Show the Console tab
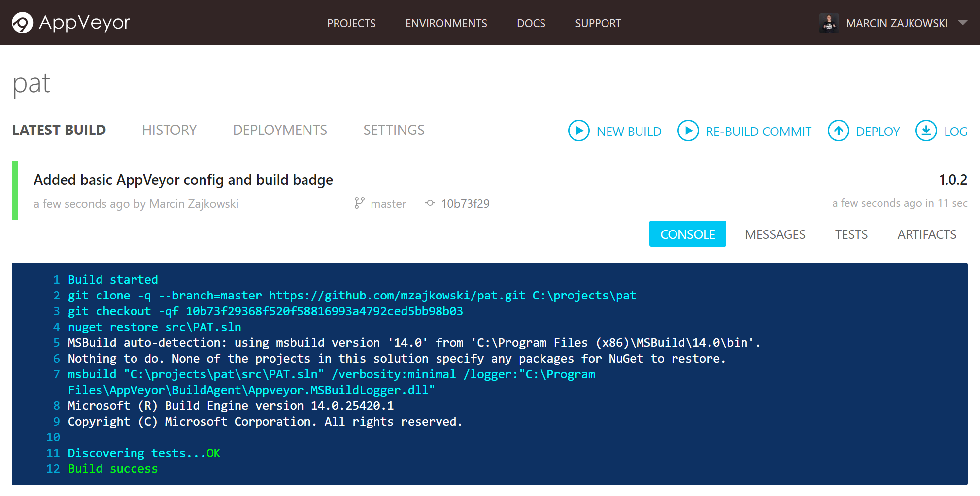Viewport: 980px width, 496px height. coord(687,234)
